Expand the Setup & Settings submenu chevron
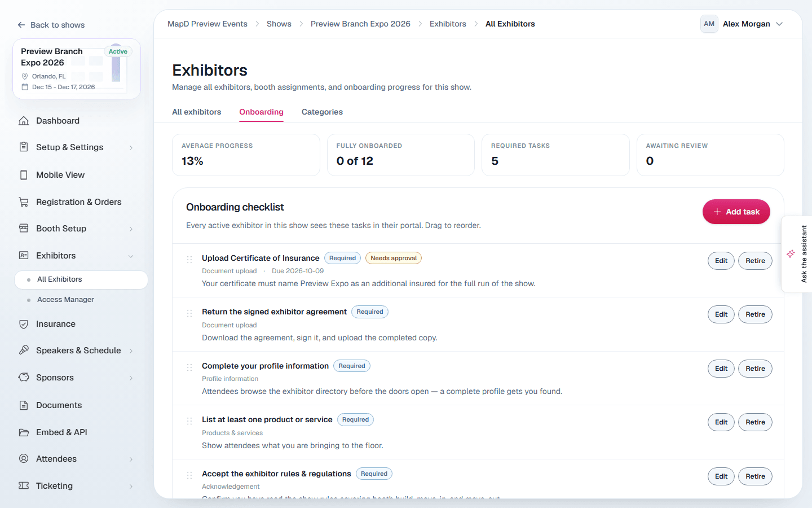This screenshot has height=508, width=812. click(x=131, y=148)
